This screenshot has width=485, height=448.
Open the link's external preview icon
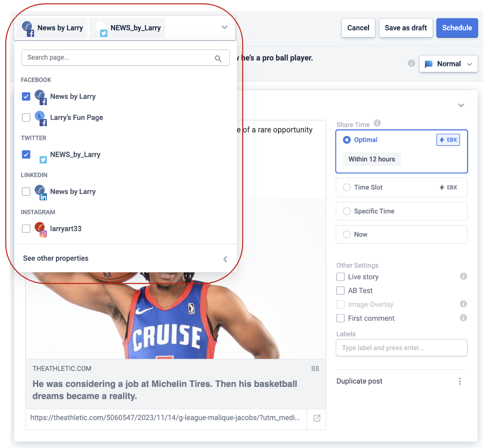(317, 418)
